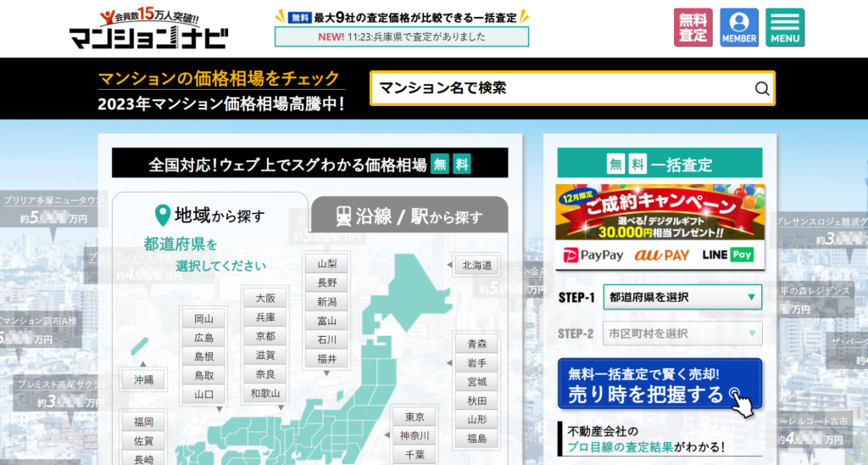Click the 売り時を把握する blue button
The height and width of the screenshot is (465, 868).
point(659,384)
